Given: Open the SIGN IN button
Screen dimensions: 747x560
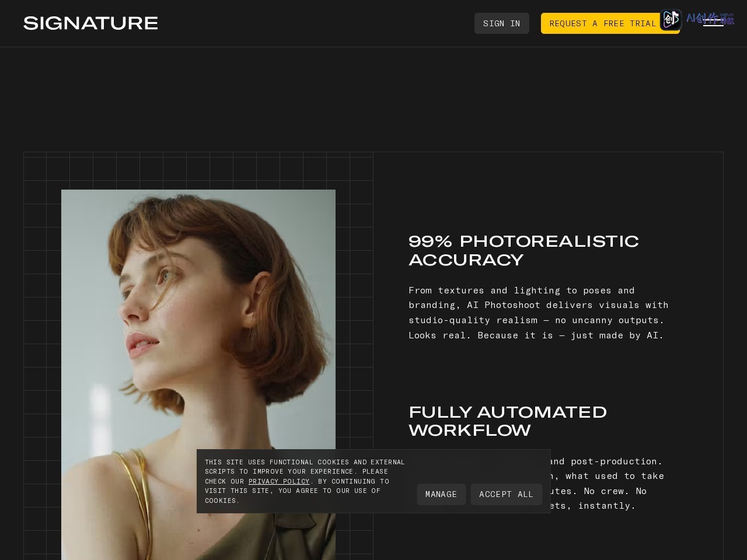Looking at the screenshot, I should (x=501, y=23).
